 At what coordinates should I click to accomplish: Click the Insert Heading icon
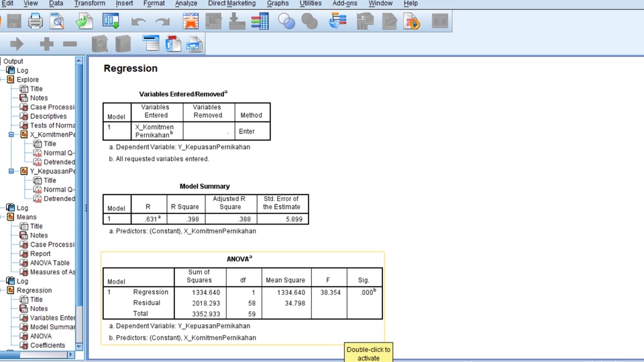click(151, 43)
